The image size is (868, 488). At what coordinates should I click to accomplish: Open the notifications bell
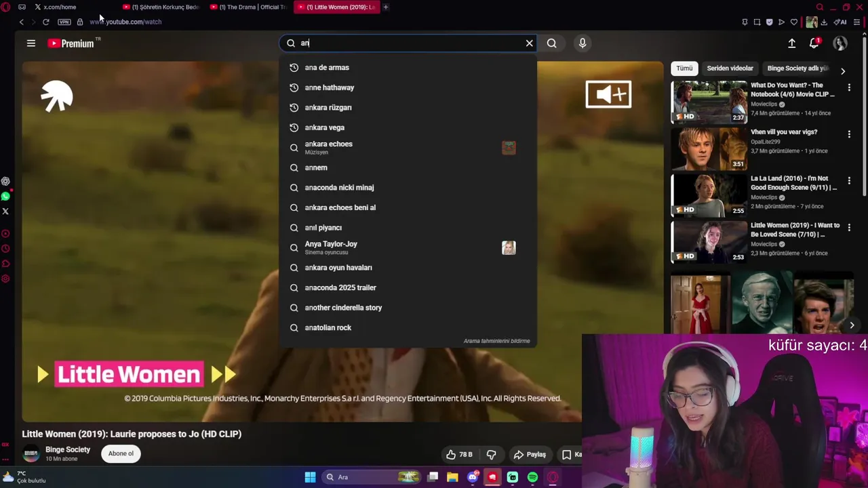(814, 43)
